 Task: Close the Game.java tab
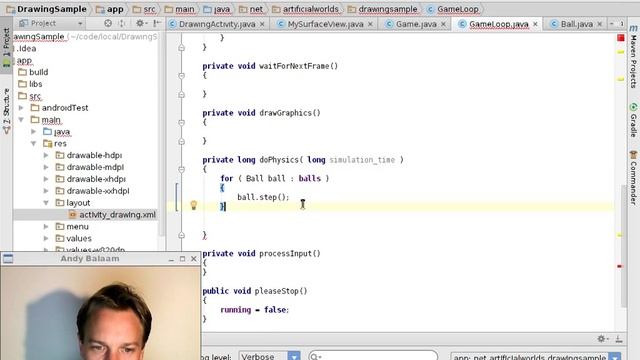click(443, 24)
